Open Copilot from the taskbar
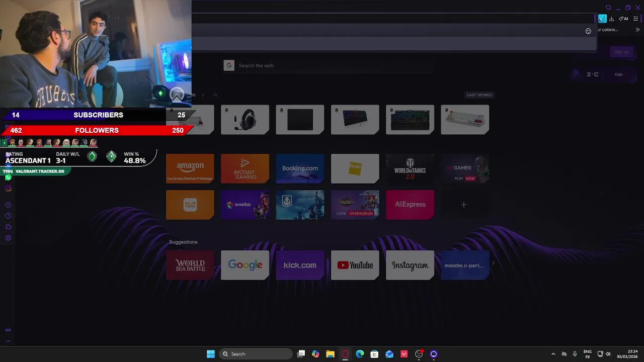This screenshot has width=644, height=362. click(x=315, y=354)
